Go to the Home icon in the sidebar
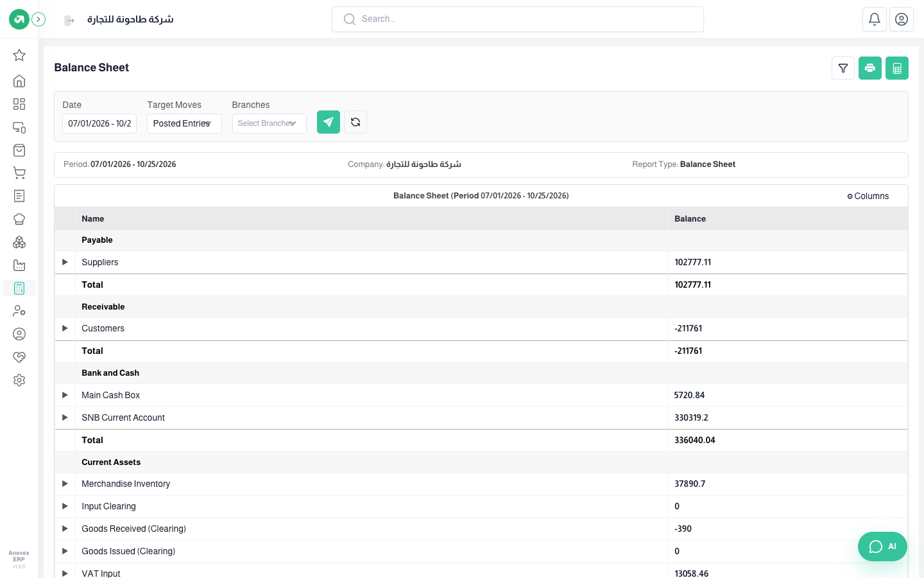The image size is (924, 578). pyautogui.click(x=19, y=81)
